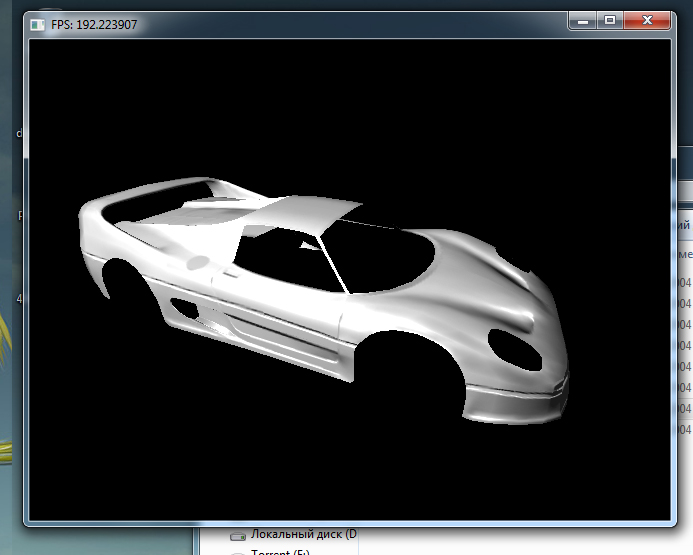Screen dimensions: 693x555
Task: Click empty title bar area of render window
Action: click(x=350, y=23)
